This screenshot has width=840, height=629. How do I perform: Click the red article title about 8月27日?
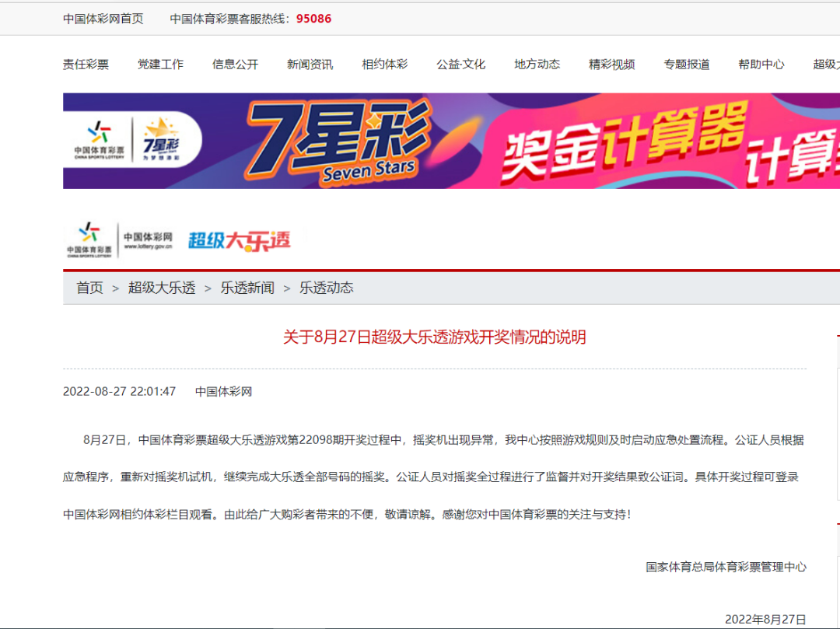click(435, 337)
